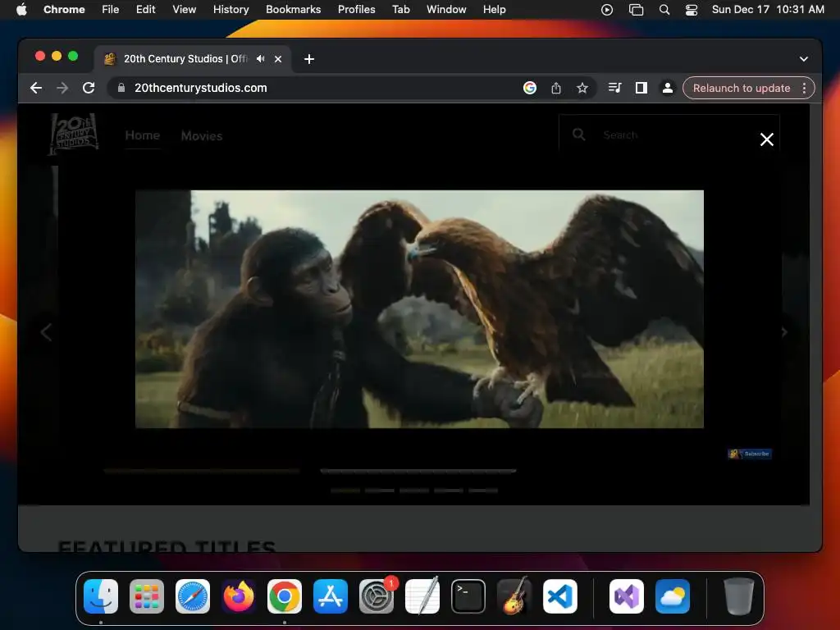
Task: Open Finder from the Dock
Action: coord(101,596)
